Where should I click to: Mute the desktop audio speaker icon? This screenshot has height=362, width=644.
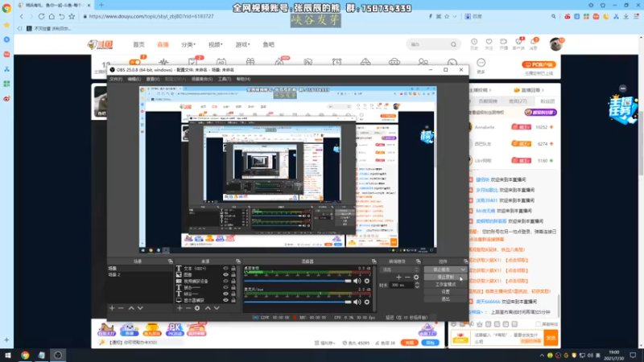[357, 281]
